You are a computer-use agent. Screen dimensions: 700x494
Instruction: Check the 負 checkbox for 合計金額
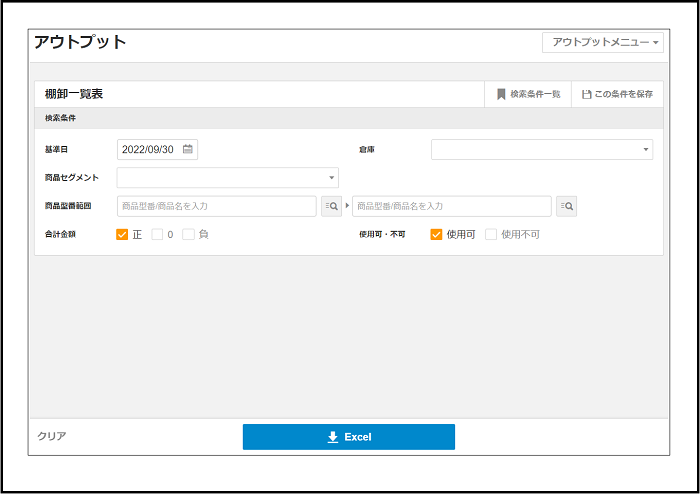pyautogui.click(x=188, y=234)
